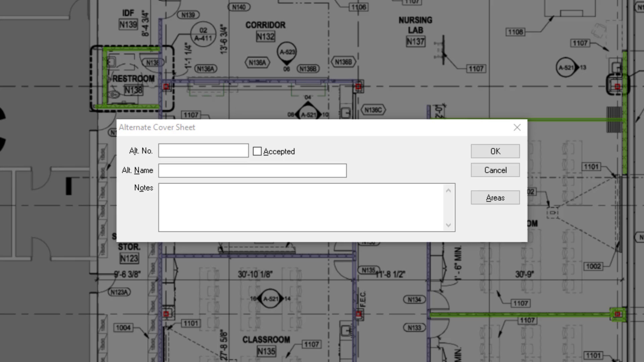Click the N137 nursing lab room tag
Screen dimensions: 644x362
point(415,42)
